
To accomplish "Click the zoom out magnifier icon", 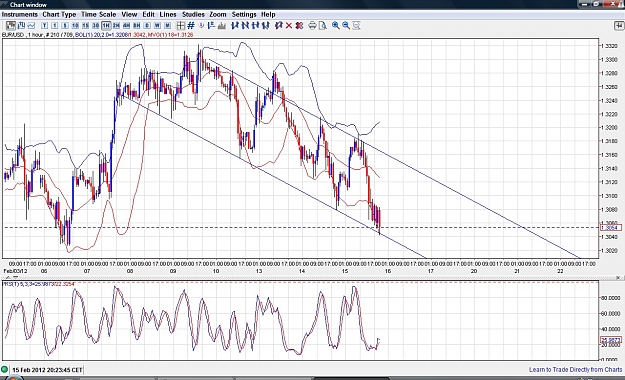I will pyautogui.click(x=346, y=26).
